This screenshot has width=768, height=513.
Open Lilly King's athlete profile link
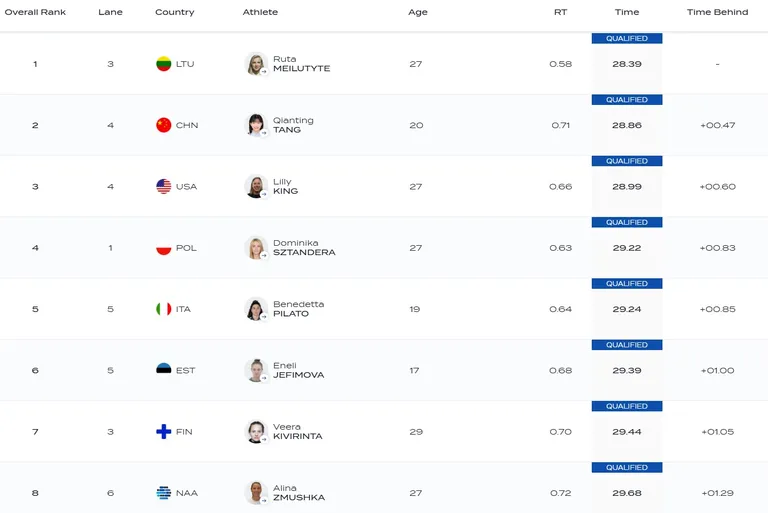(286, 186)
